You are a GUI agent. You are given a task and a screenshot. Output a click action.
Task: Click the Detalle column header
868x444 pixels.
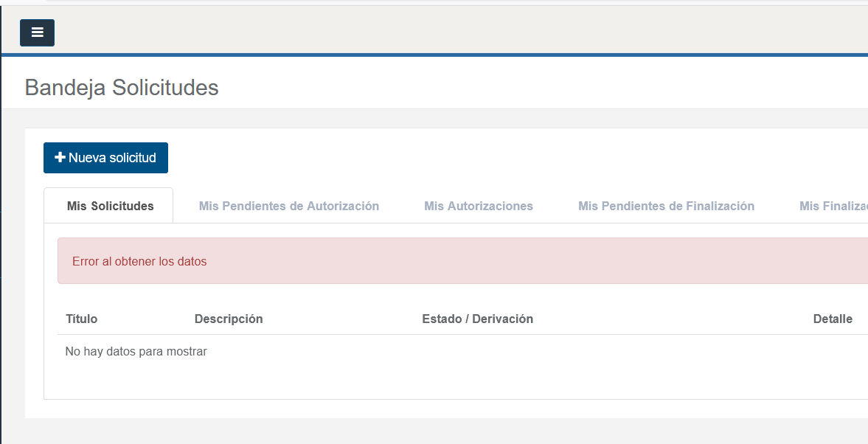point(833,319)
